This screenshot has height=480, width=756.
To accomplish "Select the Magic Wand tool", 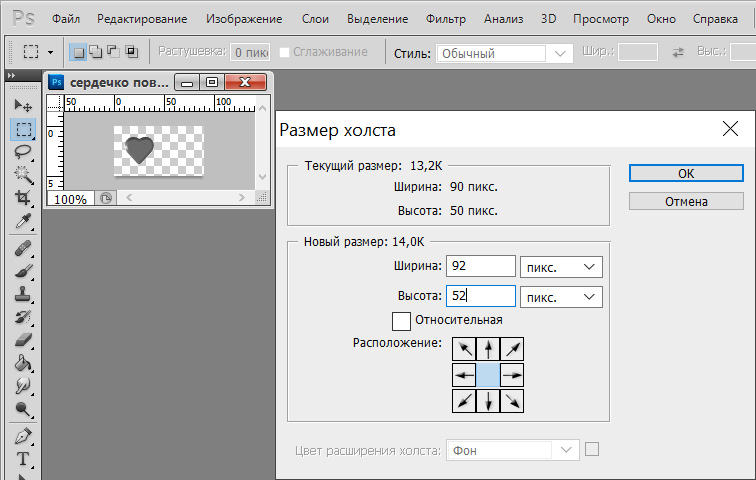I will (x=23, y=175).
